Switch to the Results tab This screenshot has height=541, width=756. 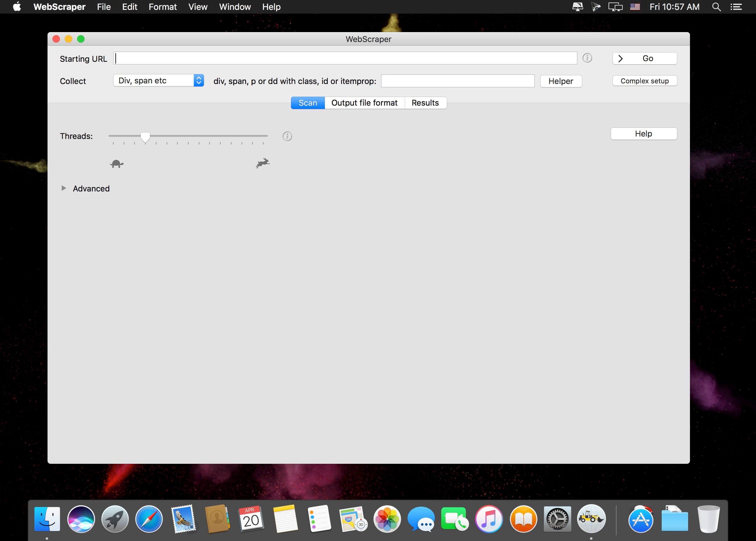[425, 103]
